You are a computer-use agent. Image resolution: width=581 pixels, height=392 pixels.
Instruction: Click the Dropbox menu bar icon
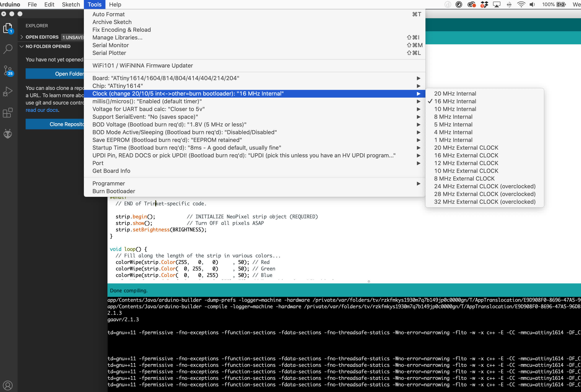pos(484,4)
